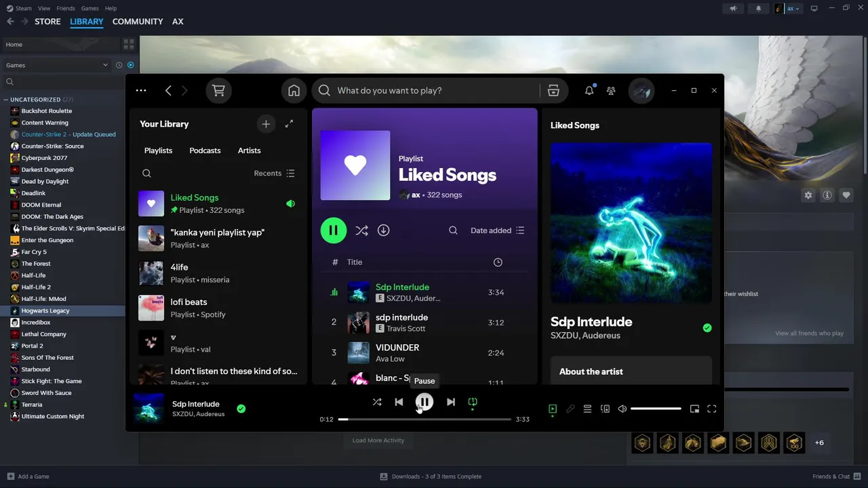Search within the Liked Songs playlist
Screen dimensions: 868x488
pos(453,230)
